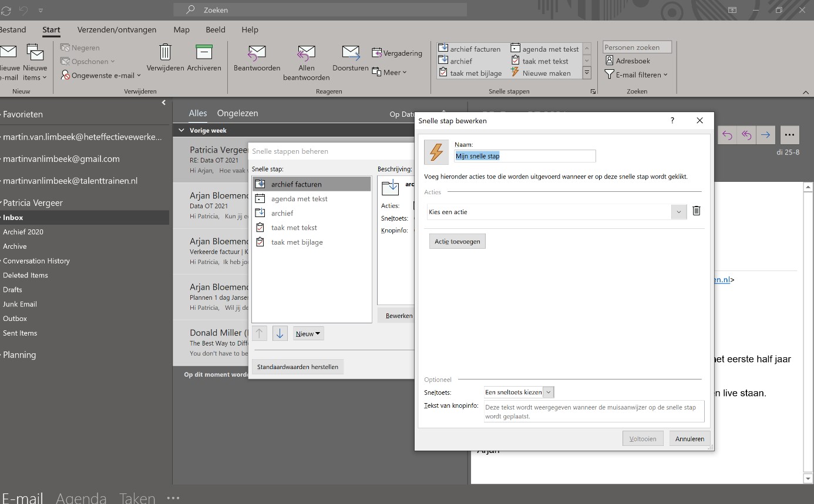This screenshot has height=504, width=814.
Task: Open the 'Junk Email' folder
Action: (20, 304)
